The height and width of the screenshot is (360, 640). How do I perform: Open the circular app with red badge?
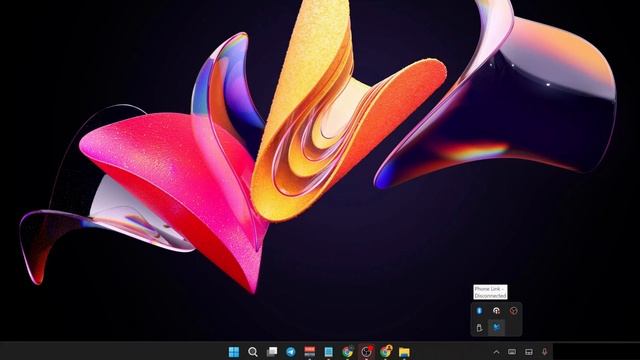(x=367, y=351)
